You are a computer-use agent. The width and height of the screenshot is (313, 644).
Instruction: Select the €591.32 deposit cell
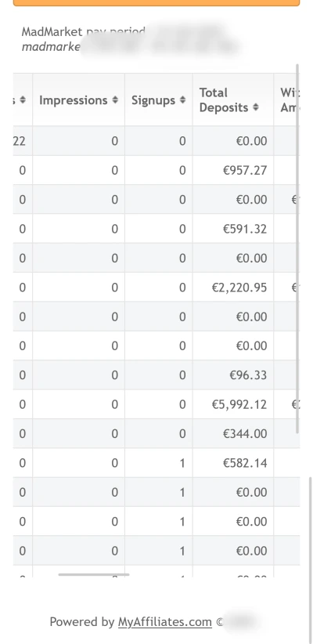[233, 229]
